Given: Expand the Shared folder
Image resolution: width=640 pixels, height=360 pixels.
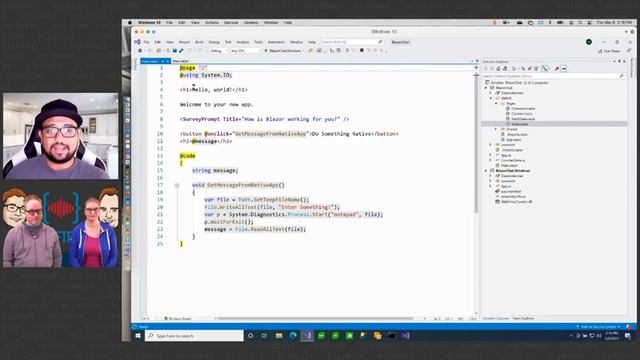Looking at the screenshot, I should 496,129.
